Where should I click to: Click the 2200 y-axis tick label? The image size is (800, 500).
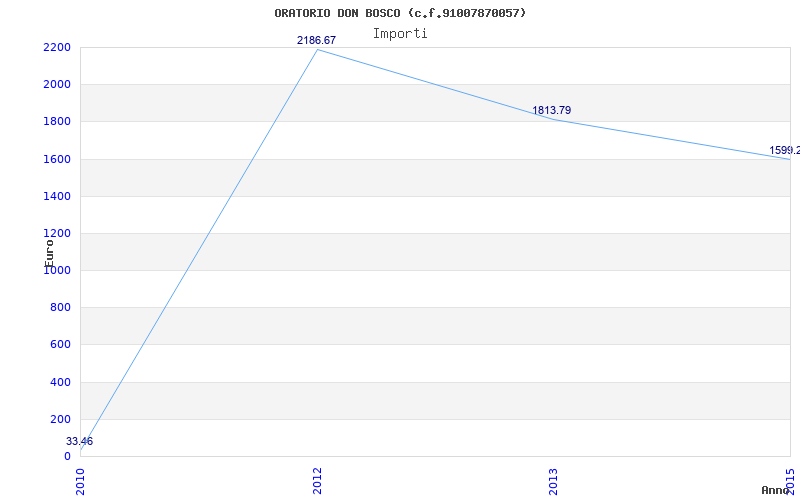click(x=56, y=47)
